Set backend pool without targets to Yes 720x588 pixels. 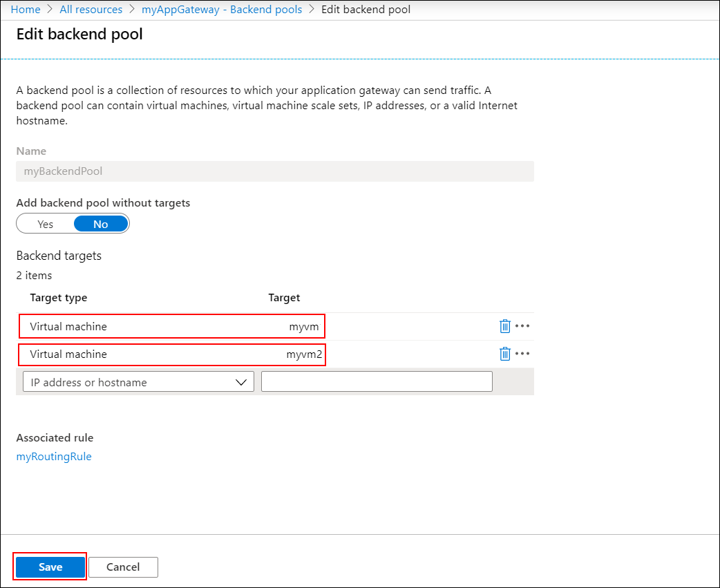coord(44,223)
